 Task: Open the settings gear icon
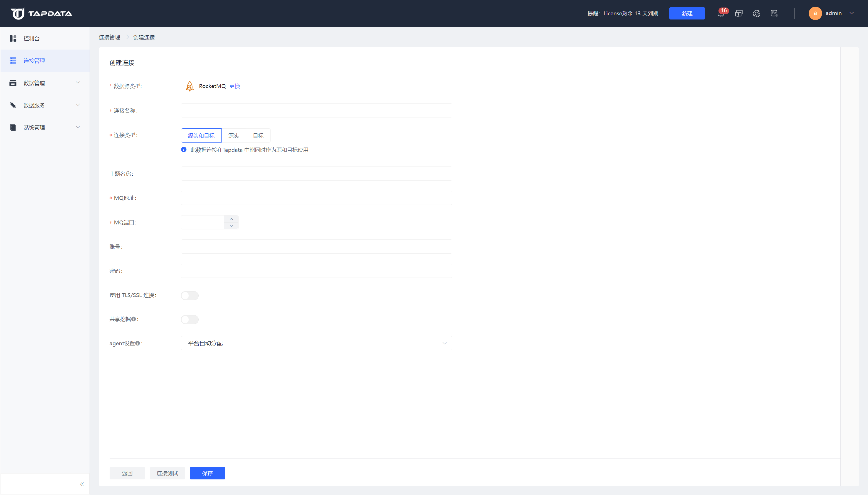(x=756, y=14)
